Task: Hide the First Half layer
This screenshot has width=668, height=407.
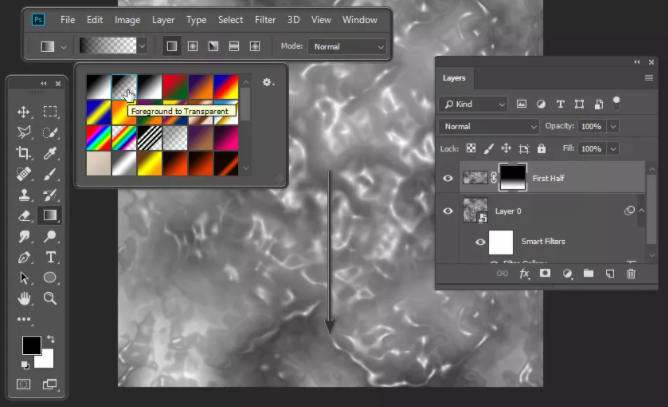Action: [x=448, y=178]
